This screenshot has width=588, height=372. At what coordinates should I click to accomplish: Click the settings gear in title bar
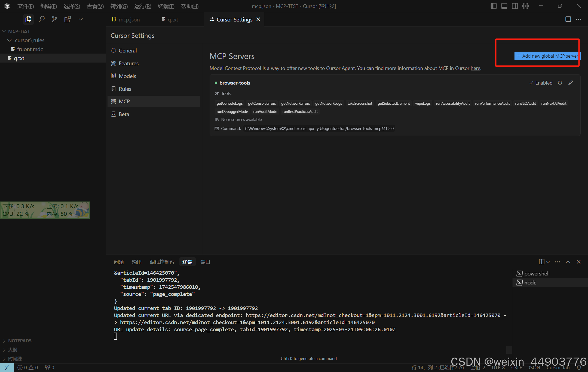tap(525, 6)
